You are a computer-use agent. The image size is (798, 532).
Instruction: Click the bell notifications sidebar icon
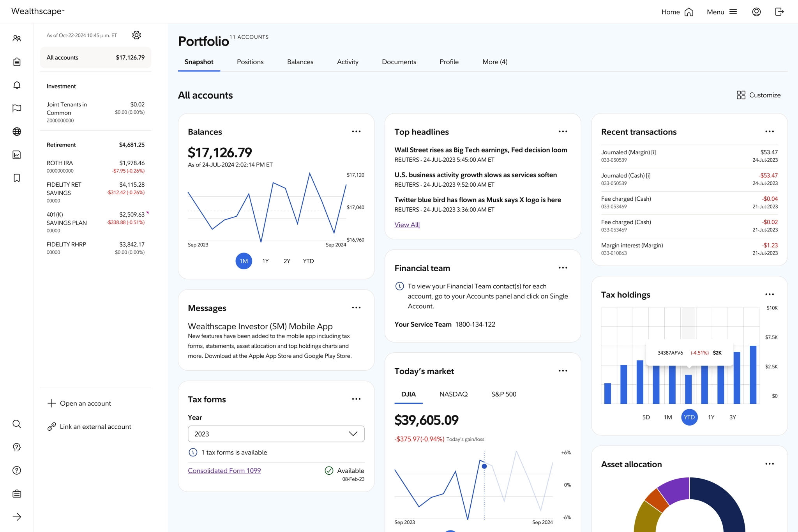click(17, 85)
